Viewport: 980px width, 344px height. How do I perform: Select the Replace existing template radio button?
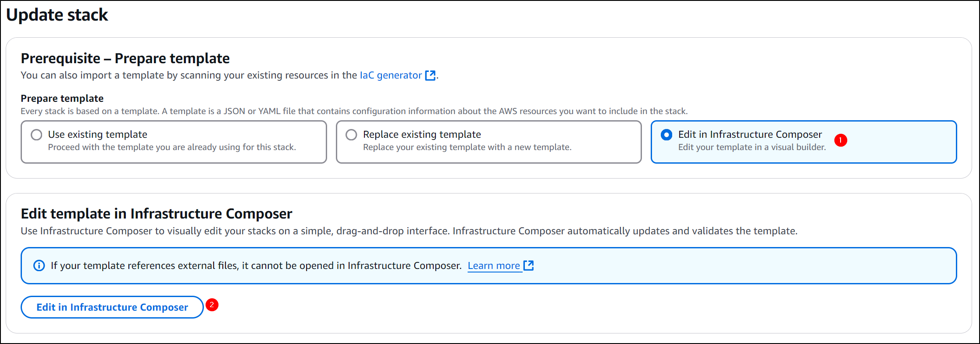(351, 135)
